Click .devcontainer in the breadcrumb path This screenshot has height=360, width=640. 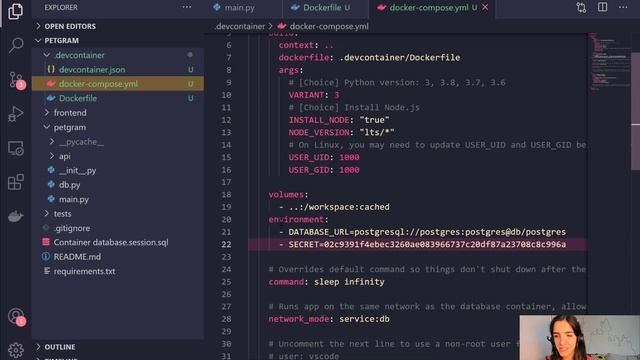click(x=240, y=26)
